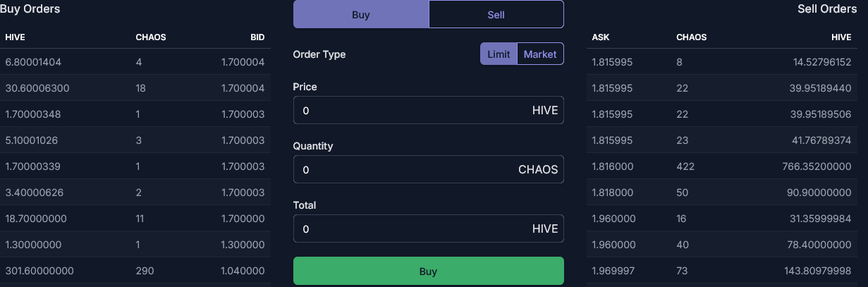Click the green Buy button

[x=428, y=271]
